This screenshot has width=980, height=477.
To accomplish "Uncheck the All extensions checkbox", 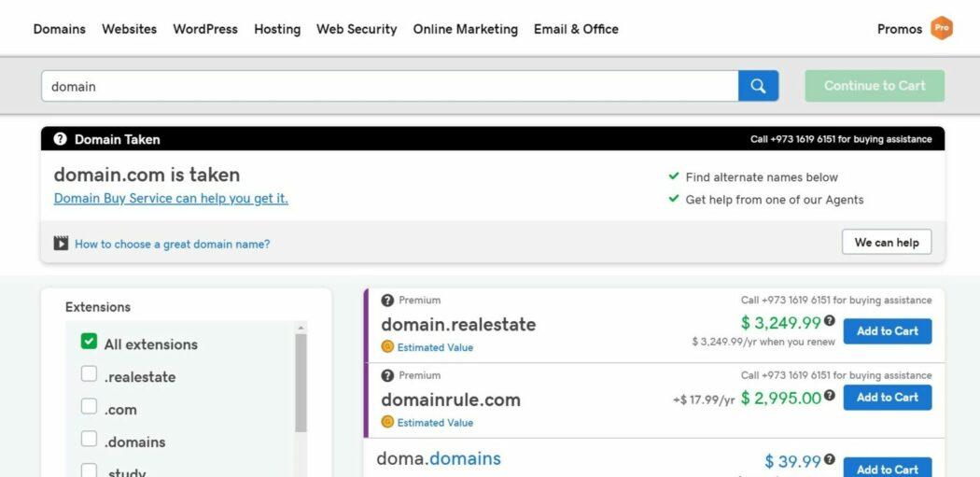I will (x=89, y=343).
